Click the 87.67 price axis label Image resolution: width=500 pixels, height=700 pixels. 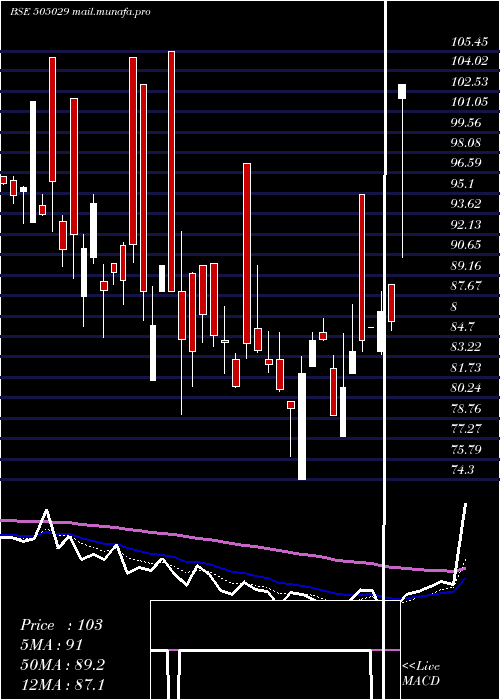pos(467,286)
